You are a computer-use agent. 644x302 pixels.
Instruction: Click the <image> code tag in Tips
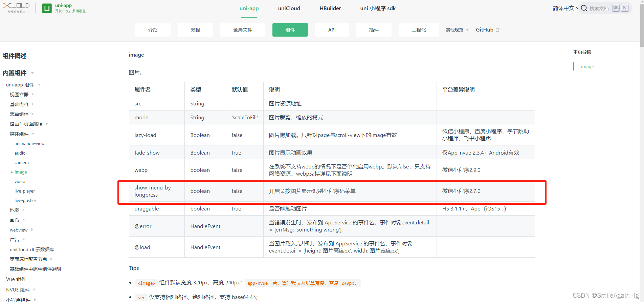(146, 283)
